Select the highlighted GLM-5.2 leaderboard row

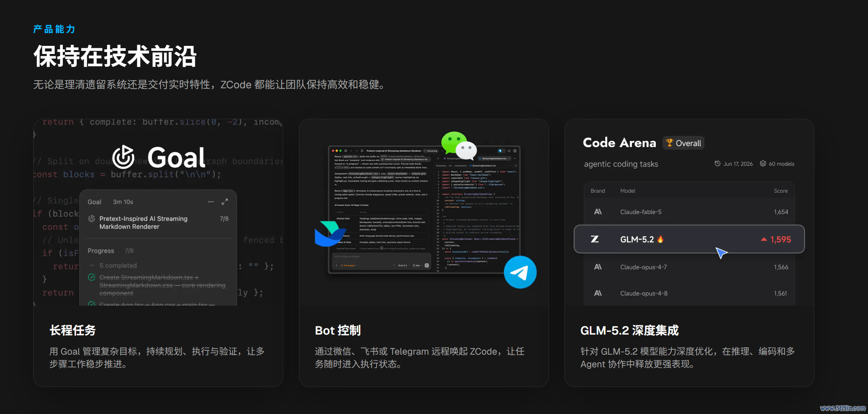coord(689,239)
